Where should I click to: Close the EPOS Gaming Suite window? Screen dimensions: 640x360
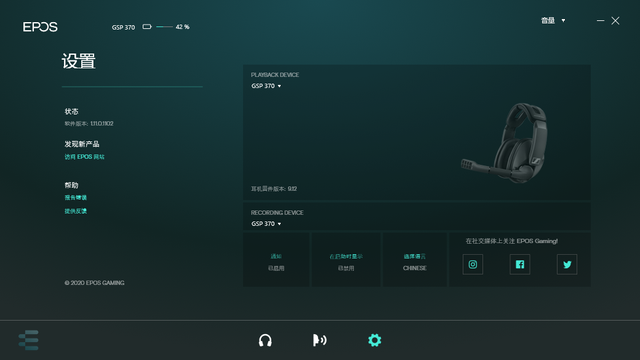(615, 20)
